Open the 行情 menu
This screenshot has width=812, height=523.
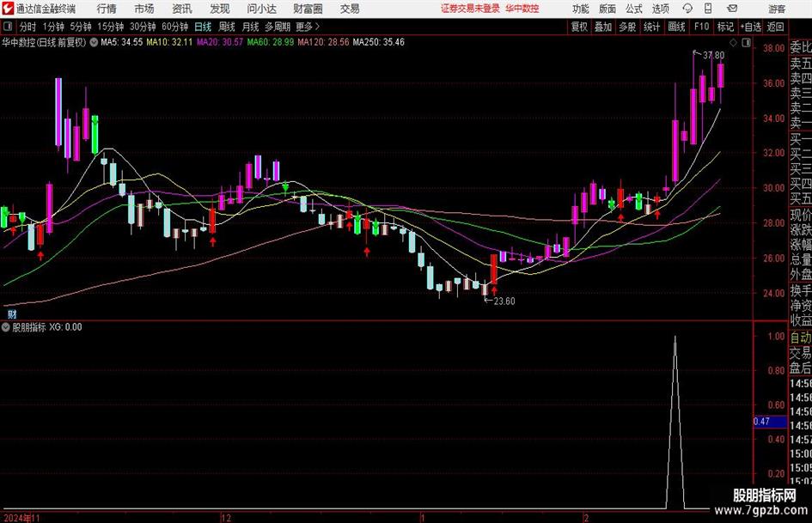107,9
